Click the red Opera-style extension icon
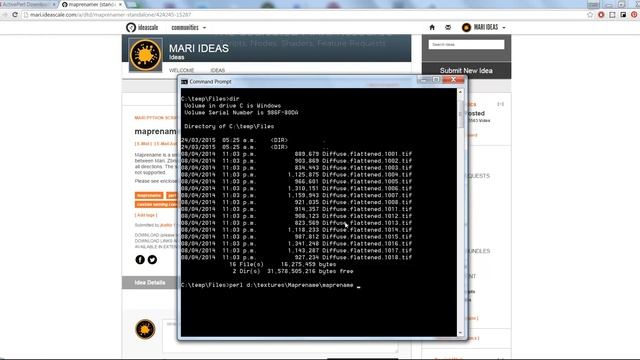 (x=601, y=14)
